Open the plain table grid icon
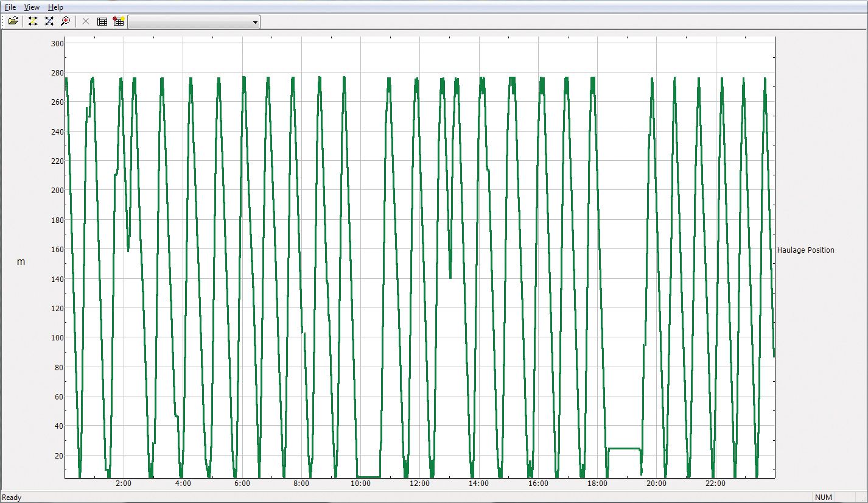This screenshot has width=868, height=503. 102,21
